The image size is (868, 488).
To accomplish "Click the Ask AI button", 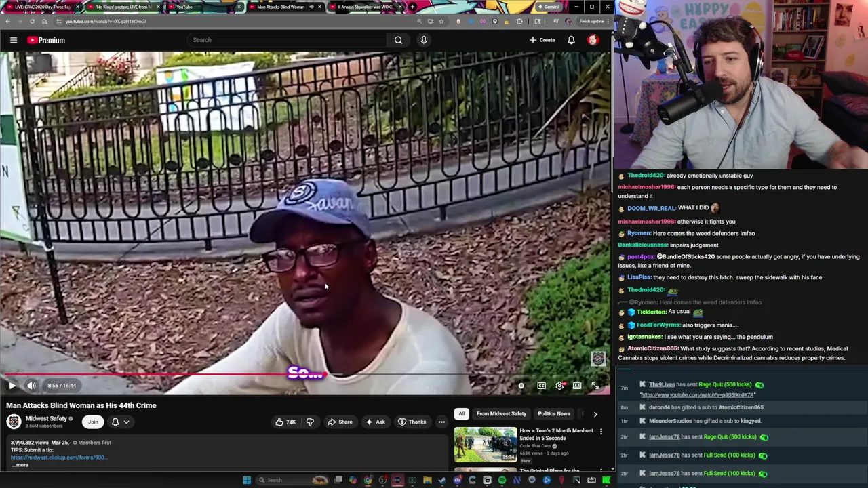I will point(375,422).
